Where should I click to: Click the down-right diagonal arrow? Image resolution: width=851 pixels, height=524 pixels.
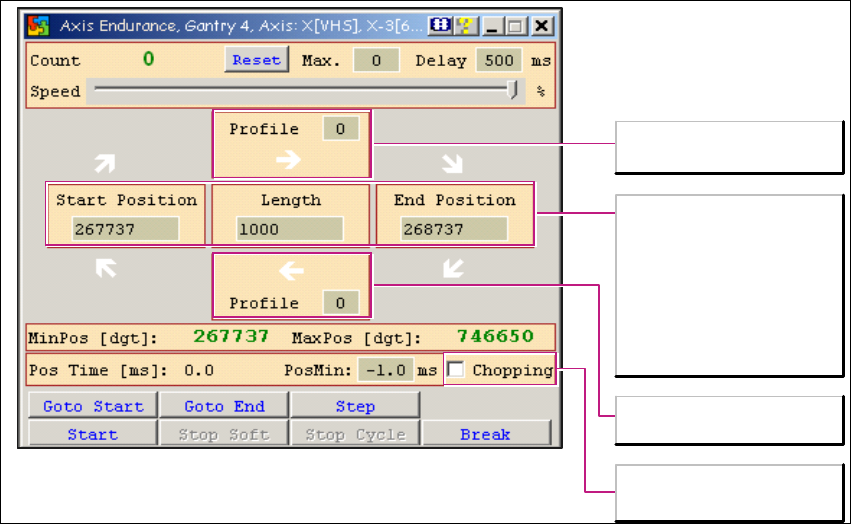(452, 163)
